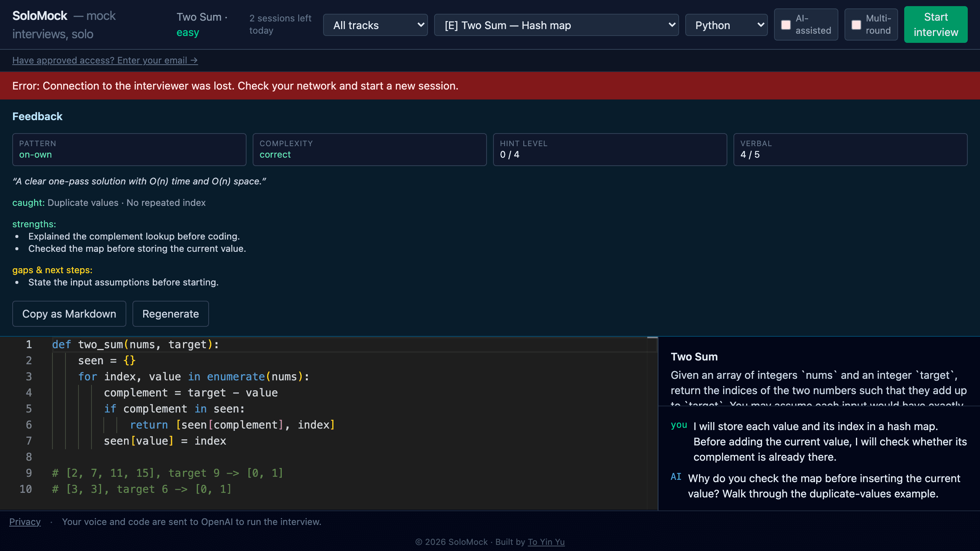Click the Start interview button
Viewport: 980px width, 551px height.
(x=936, y=24)
